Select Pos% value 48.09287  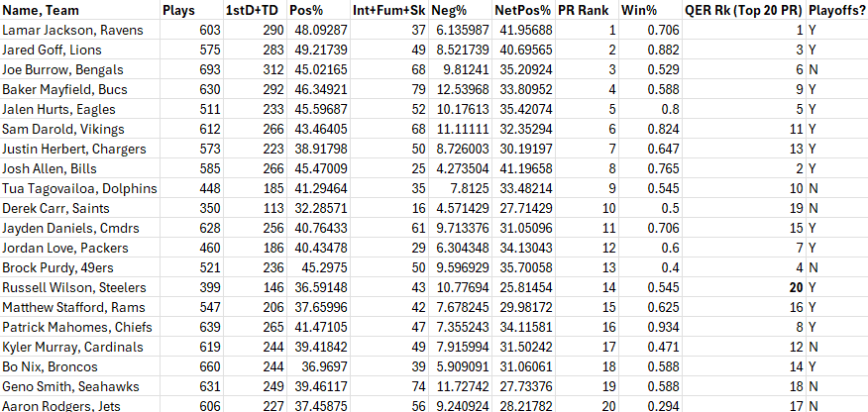click(x=318, y=30)
